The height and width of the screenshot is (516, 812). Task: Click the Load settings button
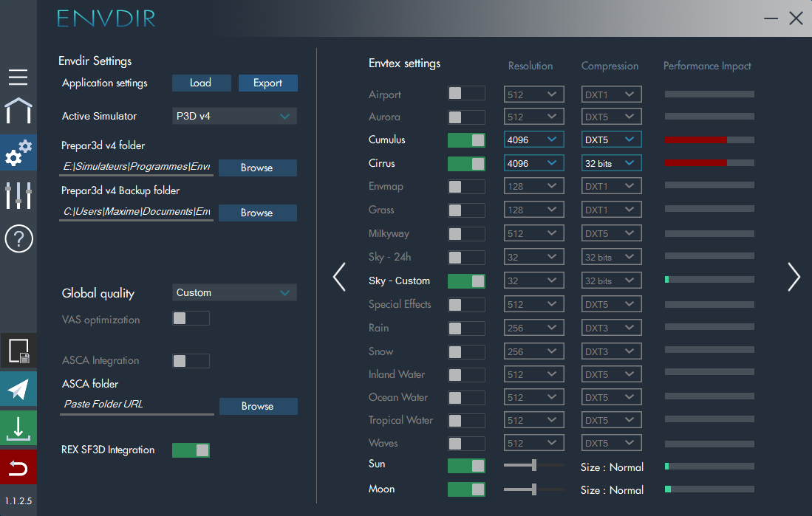click(x=201, y=83)
